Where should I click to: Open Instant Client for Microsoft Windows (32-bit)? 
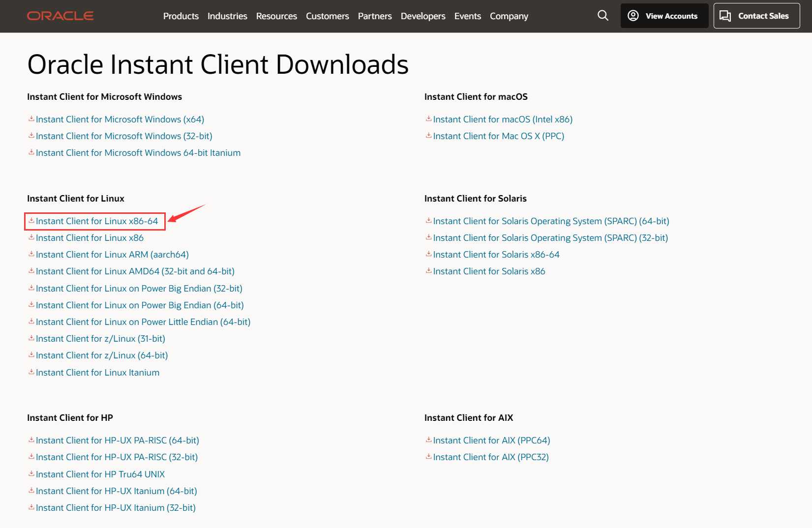coord(124,136)
